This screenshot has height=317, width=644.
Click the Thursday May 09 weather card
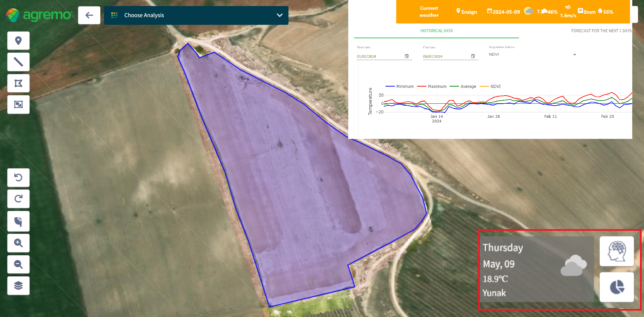click(537, 269)
